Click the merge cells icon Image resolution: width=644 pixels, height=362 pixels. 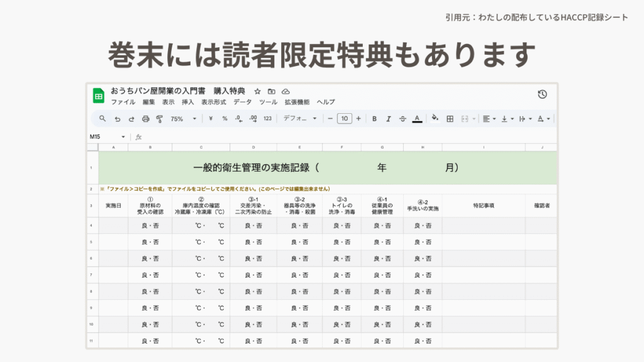tap(465, 119)
